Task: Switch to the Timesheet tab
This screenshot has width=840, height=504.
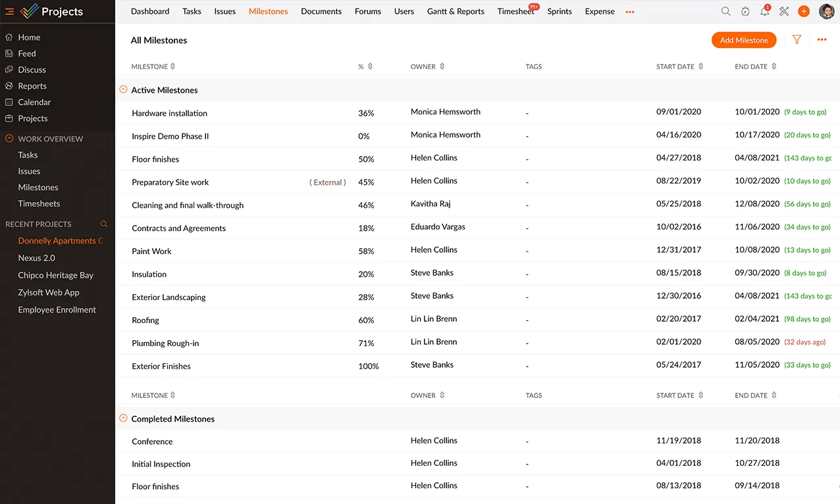Action: [x=515, y=11]
